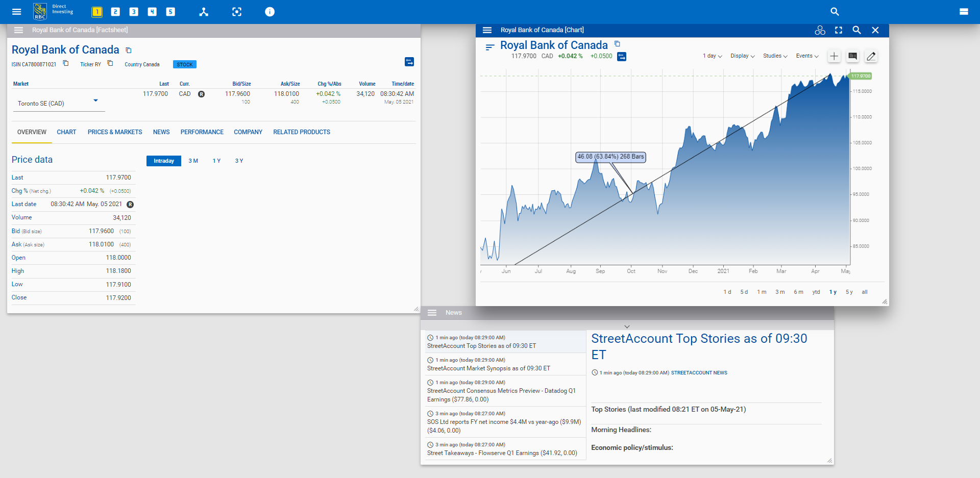This screenshot has width=980, height=478.
Task: Add a comparison with the plus button
Action: click(x=834, y=56)
